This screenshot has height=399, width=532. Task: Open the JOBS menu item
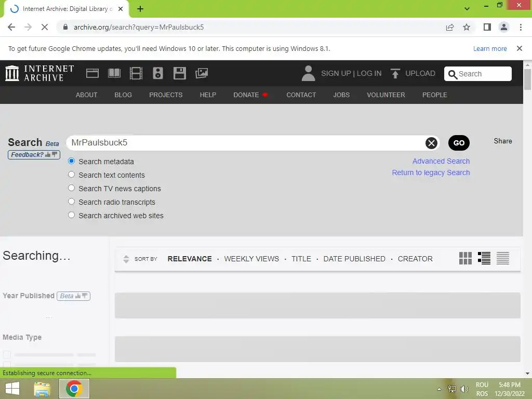click(341, 95)
